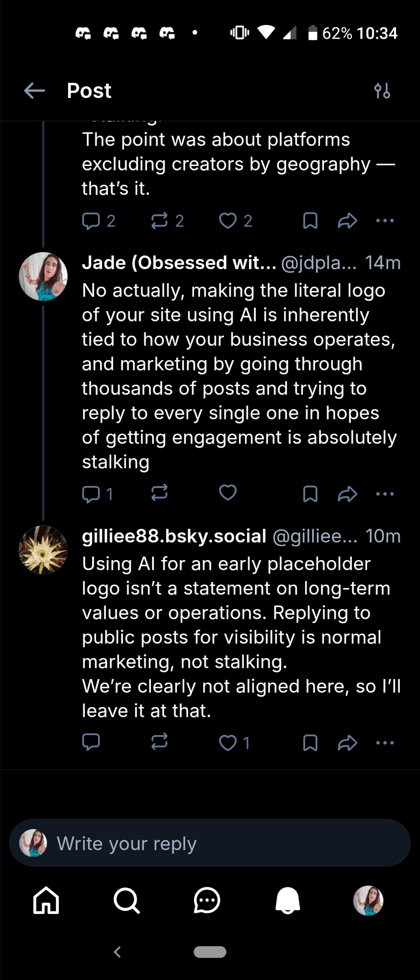Like Jade's post about AI logo
Screen dimensions: 420x980
(x=228, y=492)
